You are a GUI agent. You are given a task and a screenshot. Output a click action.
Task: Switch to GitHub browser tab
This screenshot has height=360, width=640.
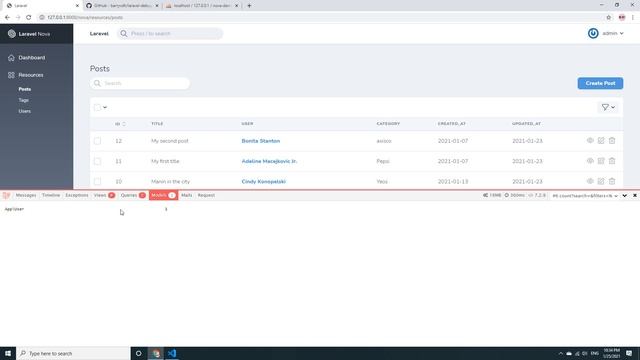[122, 6]
